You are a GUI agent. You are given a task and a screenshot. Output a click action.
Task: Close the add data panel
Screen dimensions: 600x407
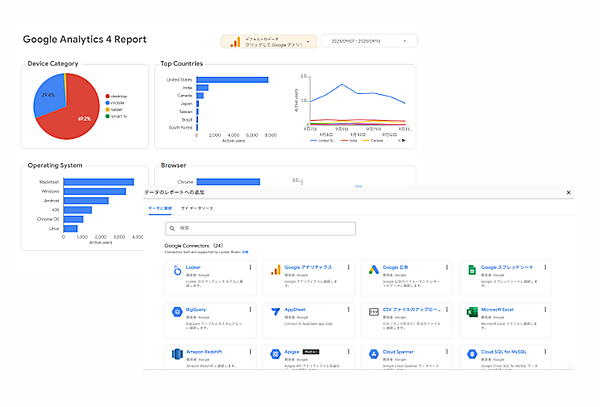(568, 192)
